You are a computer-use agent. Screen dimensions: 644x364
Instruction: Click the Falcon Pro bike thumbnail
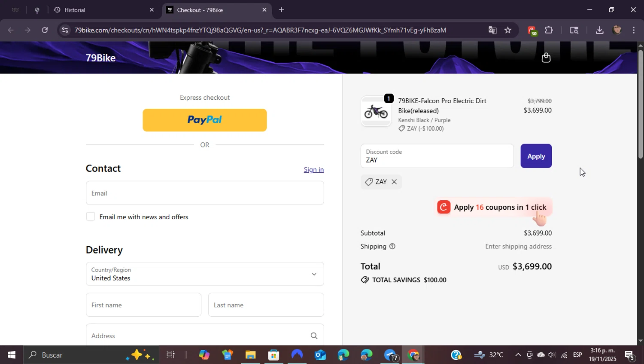(376, 111)
